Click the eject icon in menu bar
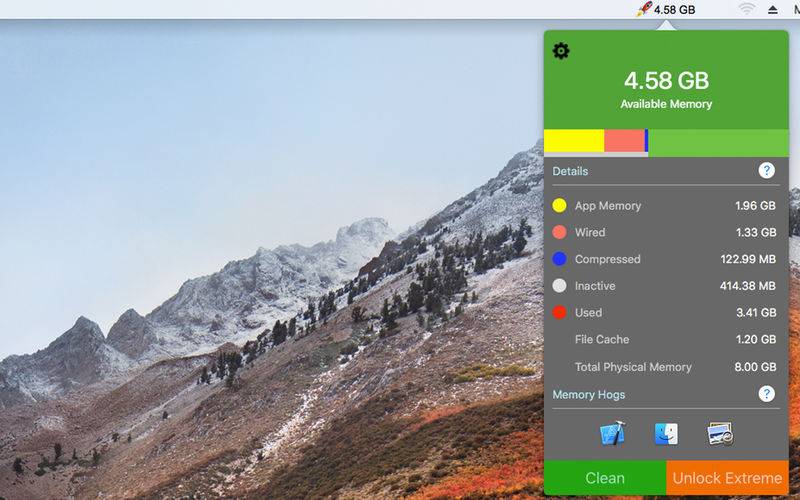The width and height of the screenshot is (800, 500). (x=773, y=9)
